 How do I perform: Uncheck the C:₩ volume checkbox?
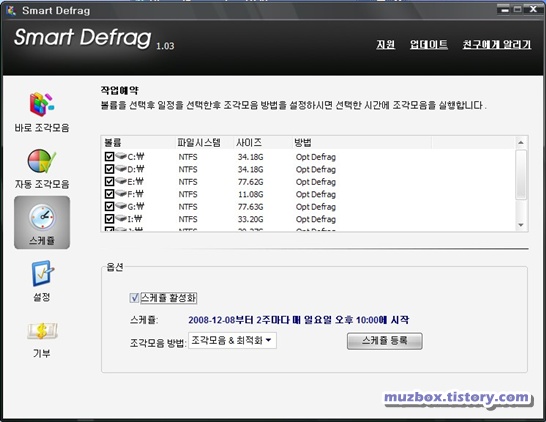click(x=109, y=156)
